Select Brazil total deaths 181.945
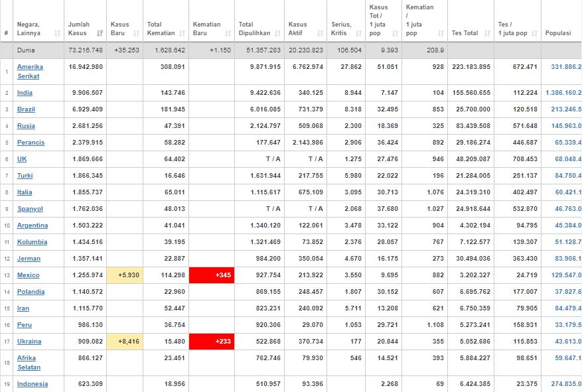Screen dimensions: 582x392 (173, 109)
